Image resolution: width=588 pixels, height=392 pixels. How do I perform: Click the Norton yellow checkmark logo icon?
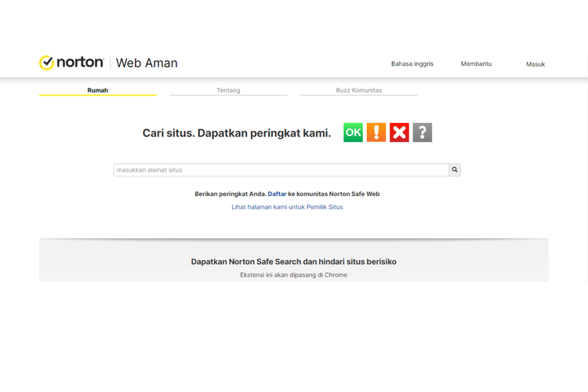(x=46, y=63)
